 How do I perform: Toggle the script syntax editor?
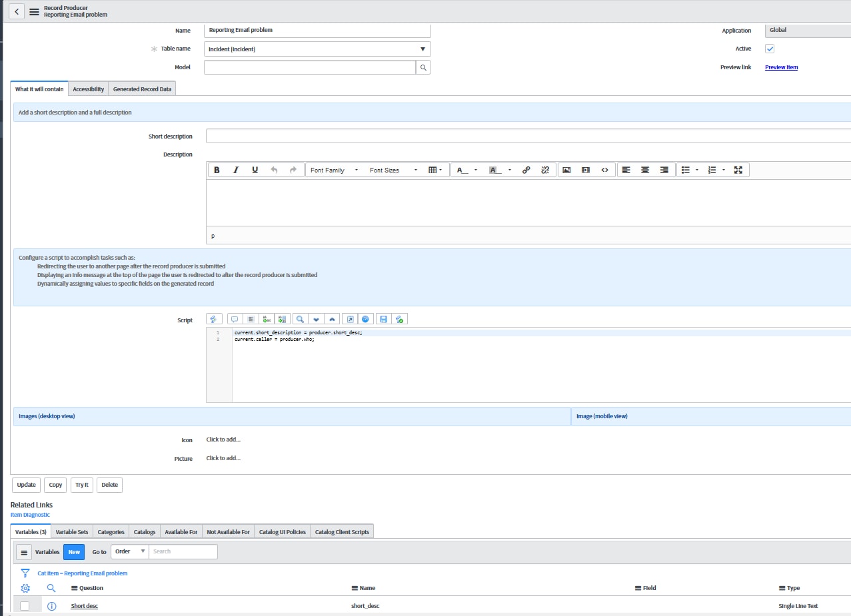click(215, 319)
